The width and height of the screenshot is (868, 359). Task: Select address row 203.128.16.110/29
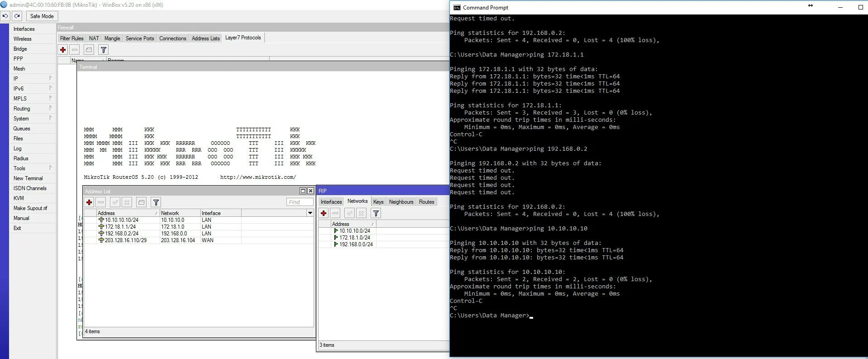[x=199, y=240]
